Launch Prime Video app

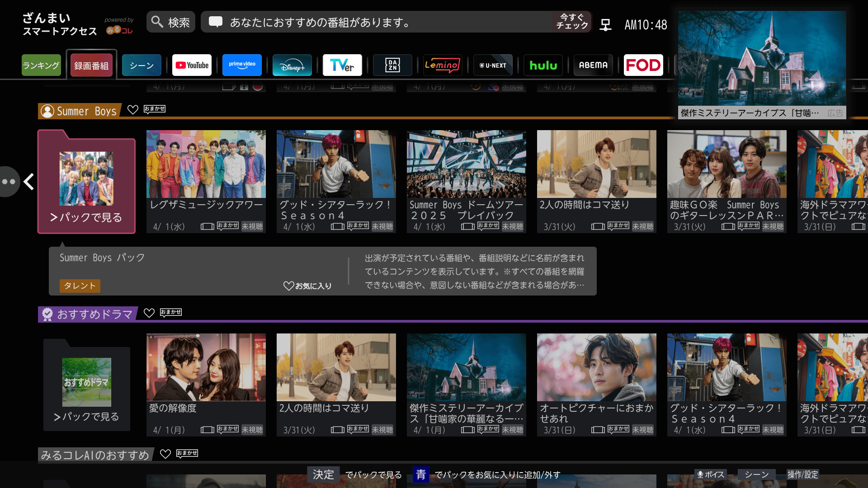pos(242,65)
